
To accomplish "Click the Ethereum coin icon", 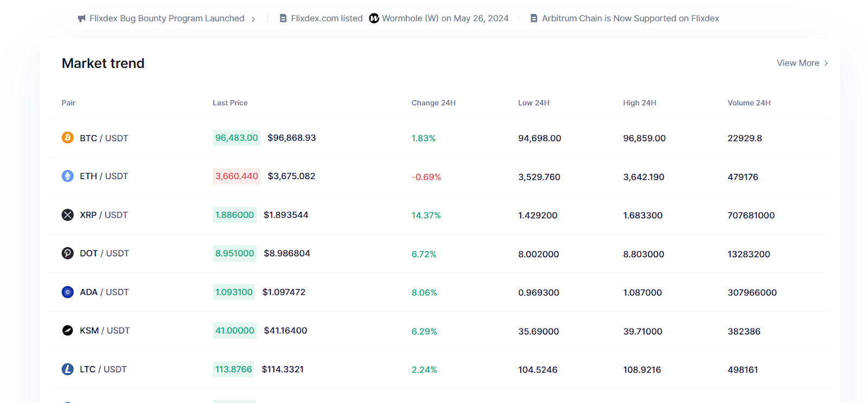I will click(x=67, y=176).
